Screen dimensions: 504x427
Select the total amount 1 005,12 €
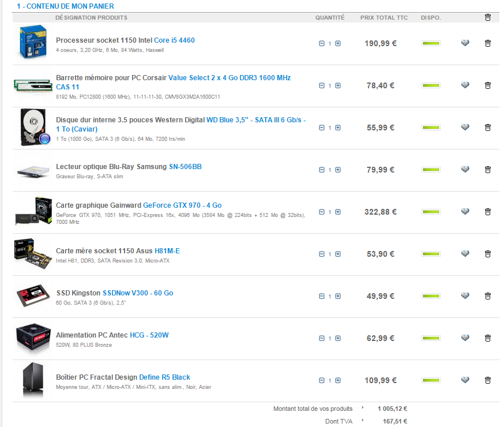(393, 409)
